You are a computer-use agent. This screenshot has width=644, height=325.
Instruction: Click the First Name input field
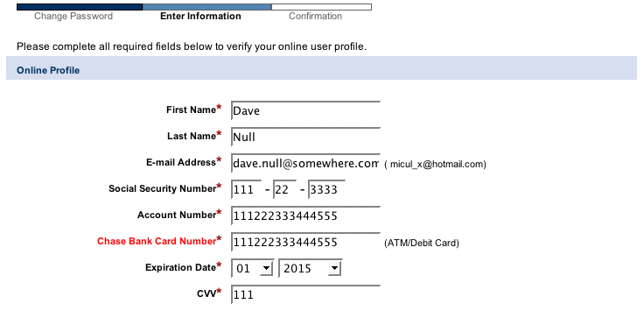point(305,110)
